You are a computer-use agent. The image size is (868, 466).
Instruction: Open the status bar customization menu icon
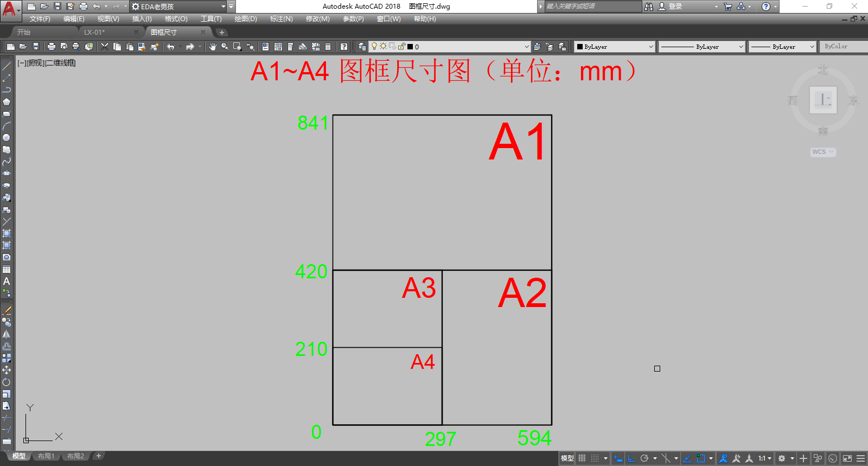click(860, 458)
